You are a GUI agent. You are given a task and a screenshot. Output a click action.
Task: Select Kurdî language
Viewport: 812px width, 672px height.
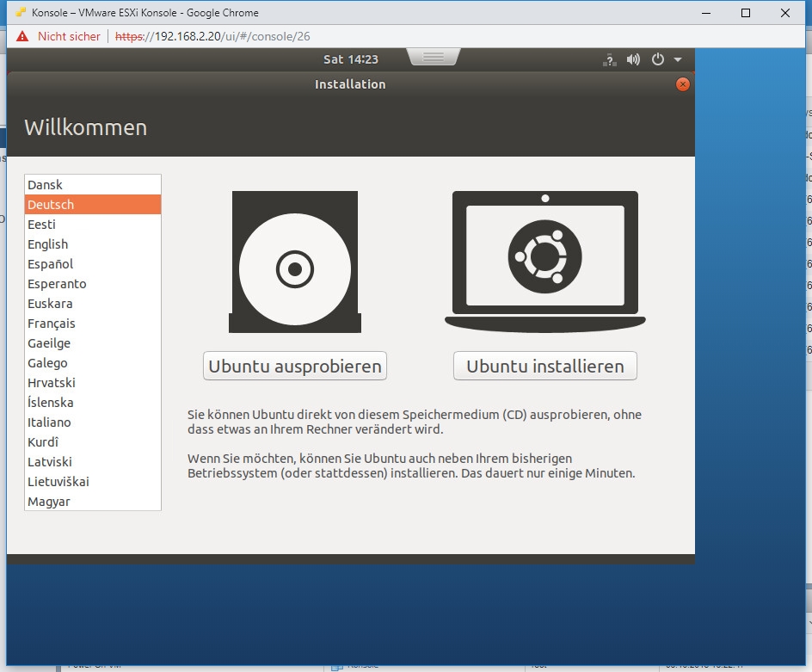[93, 442]
